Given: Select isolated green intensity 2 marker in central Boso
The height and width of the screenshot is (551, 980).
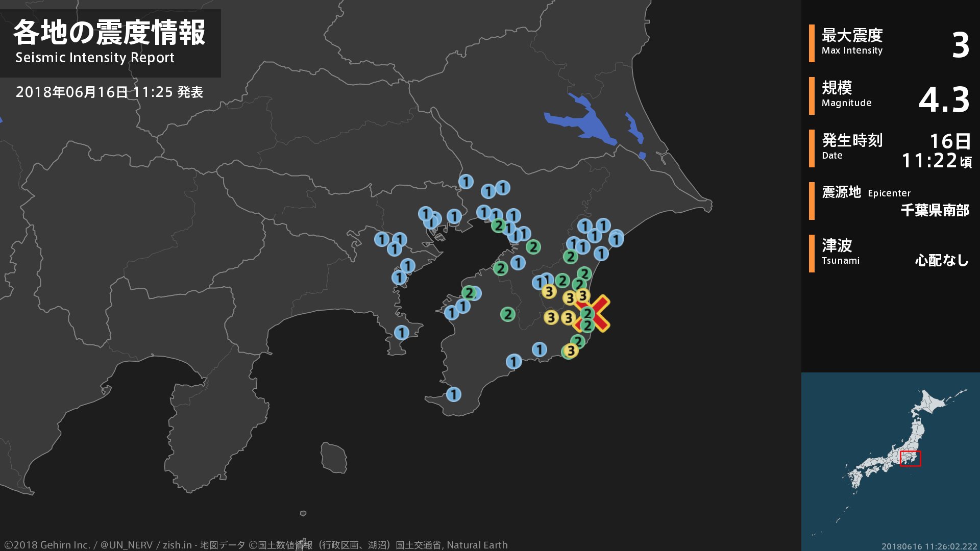Looking at the screenshot, I should [507, 314].
